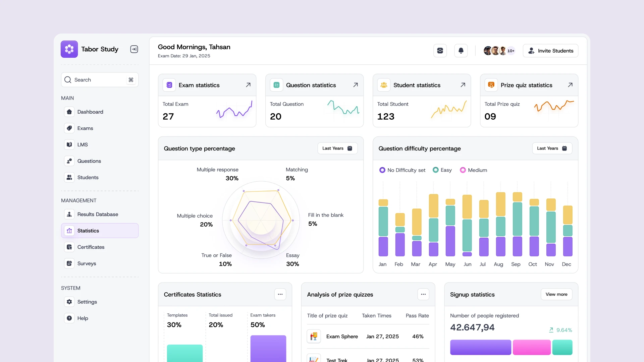Click the Exam statistics card icon
The height and width of the screenshot is (362, 644).
point(169,85)
